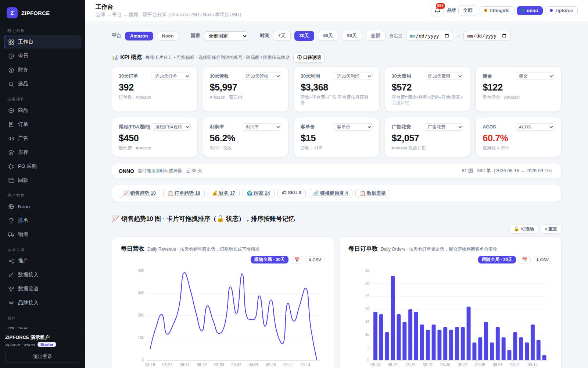Click the calendar icon on Daily Revenue chart
This screenshot has width=588, height=368.
pyautogui.click(x=297, y=260)
